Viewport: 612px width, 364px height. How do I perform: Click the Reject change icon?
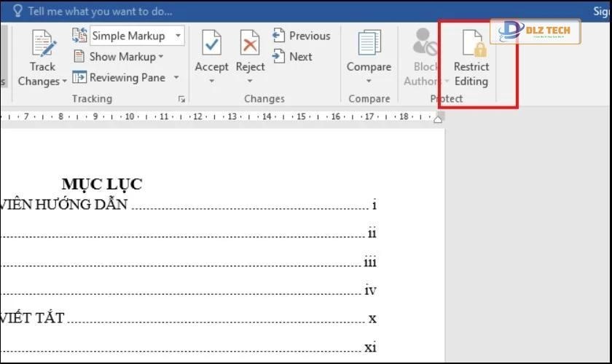[250, 44]
